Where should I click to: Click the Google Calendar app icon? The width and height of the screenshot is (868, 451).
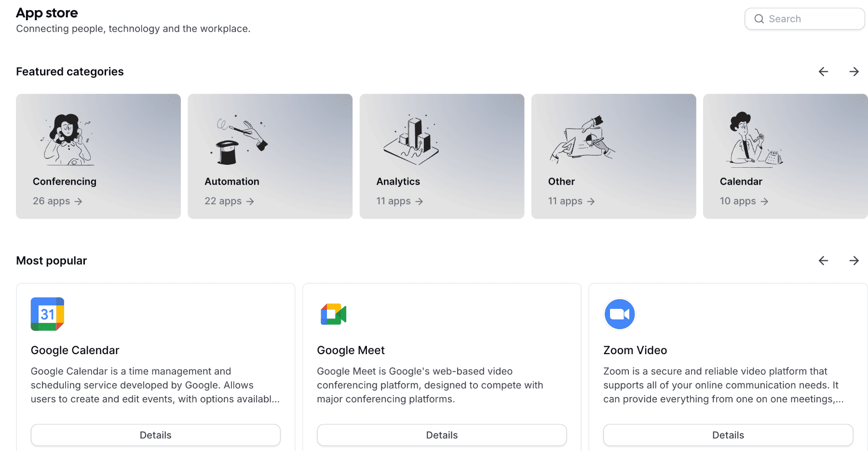47,314
